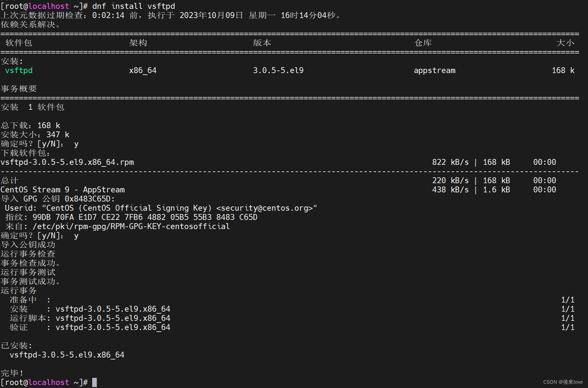588x388 pixels.
Task: Click the 1/1 verification progress text
Action: coord(569,327)
